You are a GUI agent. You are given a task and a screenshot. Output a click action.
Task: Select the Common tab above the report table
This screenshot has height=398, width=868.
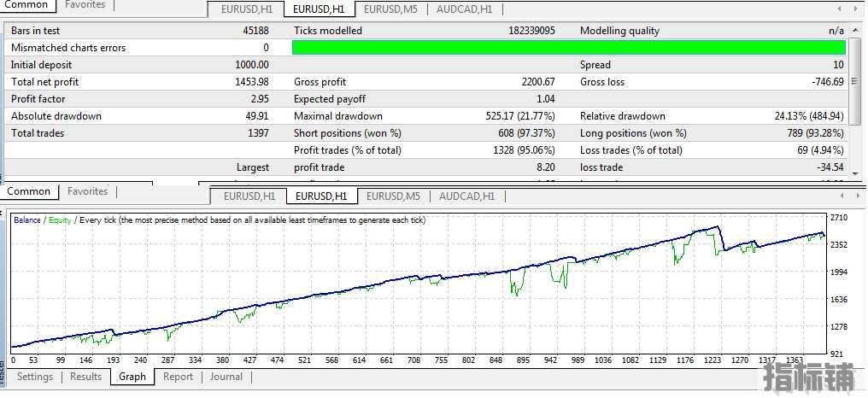(x=26, y=5)
